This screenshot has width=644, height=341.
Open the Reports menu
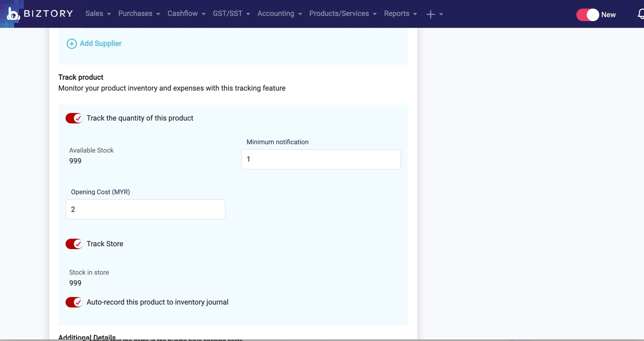[x=400, y=14]
